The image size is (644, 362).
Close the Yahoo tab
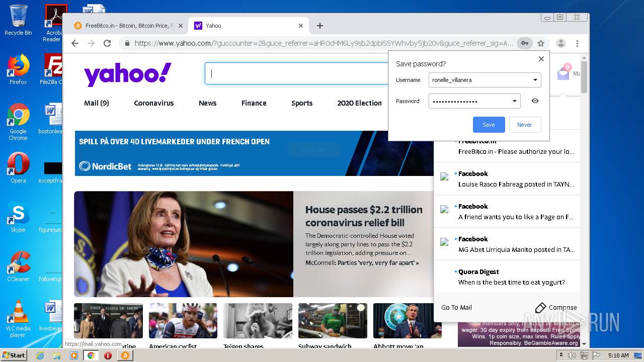pos(301,26)
